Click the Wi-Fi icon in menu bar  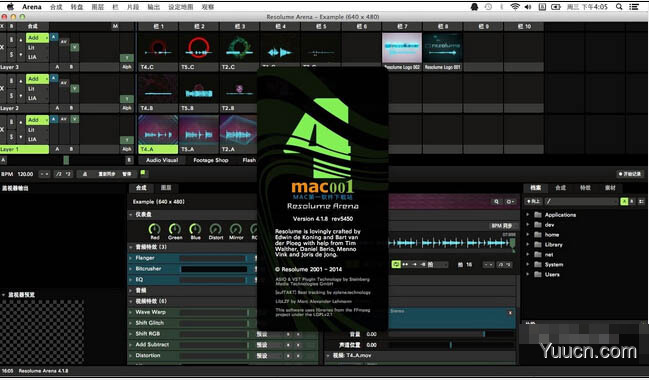(515, 7)
